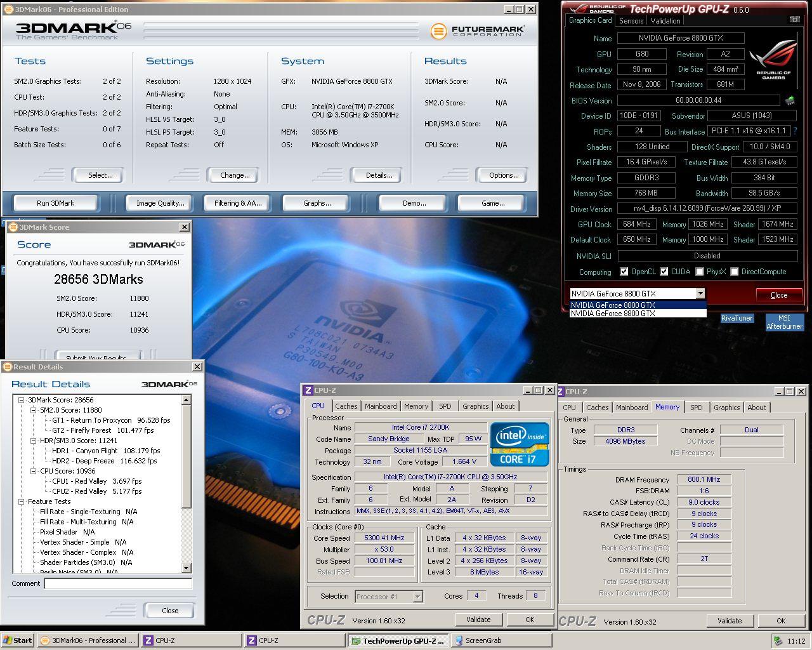The image size is (812, 650).
Task: Collapse the Feature Tests tree node
Action: coord(22,501)
